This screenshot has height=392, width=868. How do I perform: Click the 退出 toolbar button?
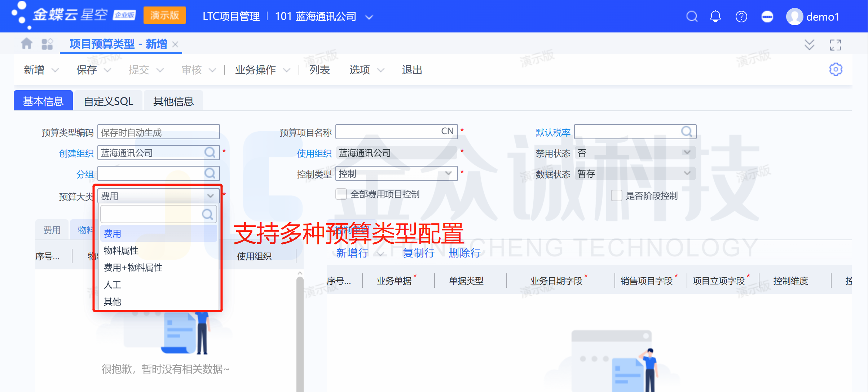412,70
